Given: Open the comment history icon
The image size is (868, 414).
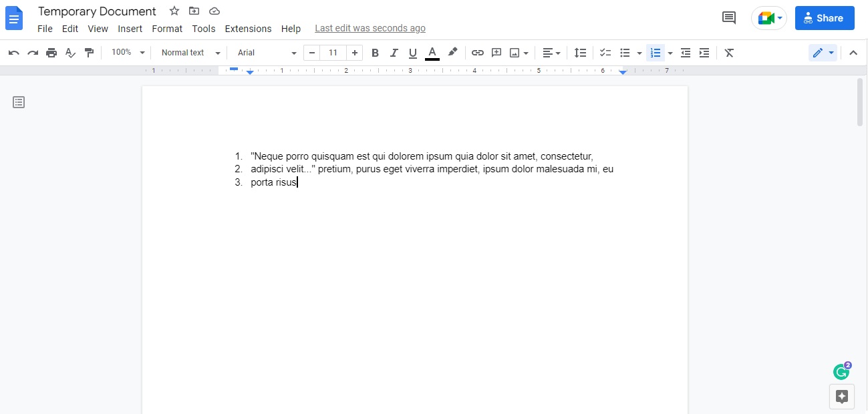Looking at the screenshot, I should [729, 18].
